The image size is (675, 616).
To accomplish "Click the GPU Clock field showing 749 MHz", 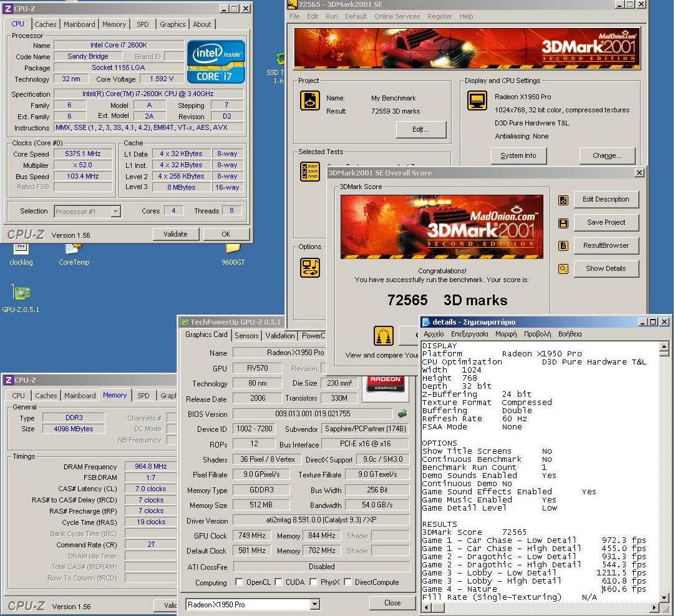I will (x=252, y=535).
